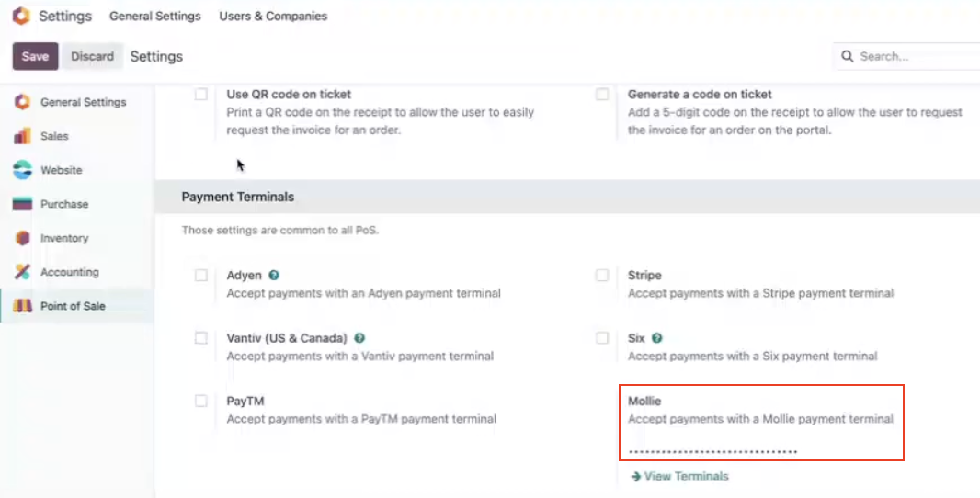Viewport: 980px width, 498px height.
Task: Click the search magnifier icon
Action: pyautogui.click(x=848, y=56)
